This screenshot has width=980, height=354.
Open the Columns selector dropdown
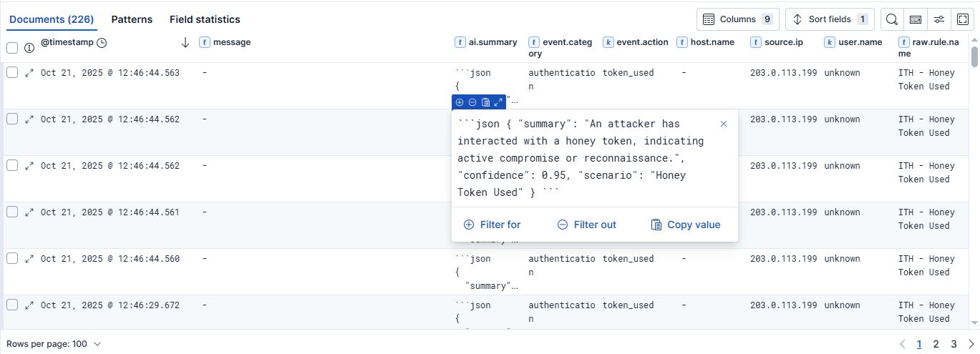[x=737, y=19]
